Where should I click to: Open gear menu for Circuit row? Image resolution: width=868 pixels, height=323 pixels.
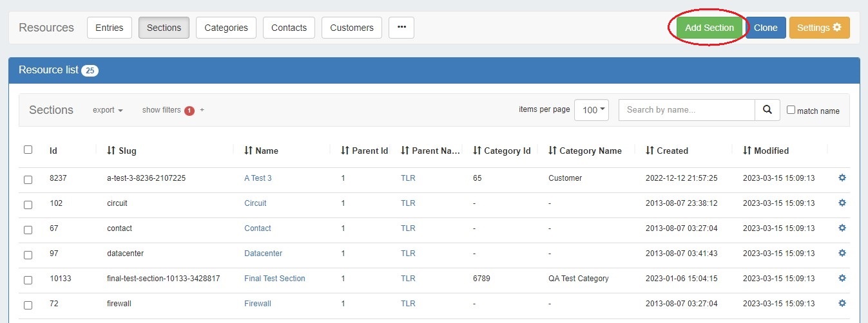(x=842, y=203)
